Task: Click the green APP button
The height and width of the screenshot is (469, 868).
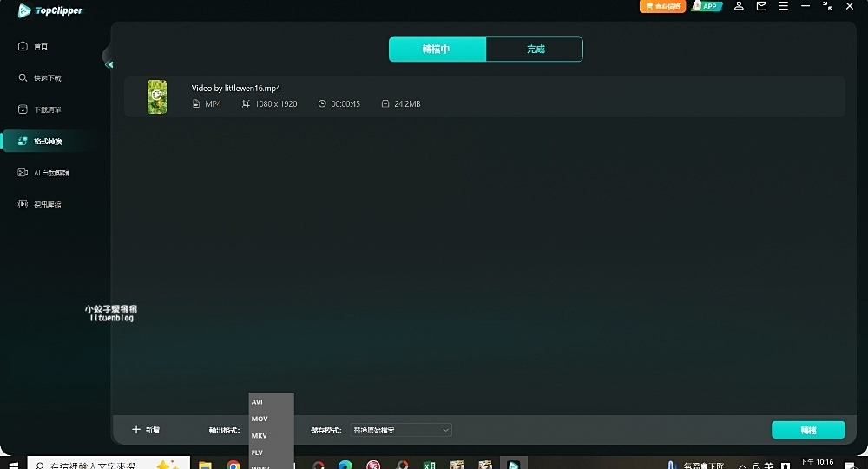Action: click(x=707, y=6)
